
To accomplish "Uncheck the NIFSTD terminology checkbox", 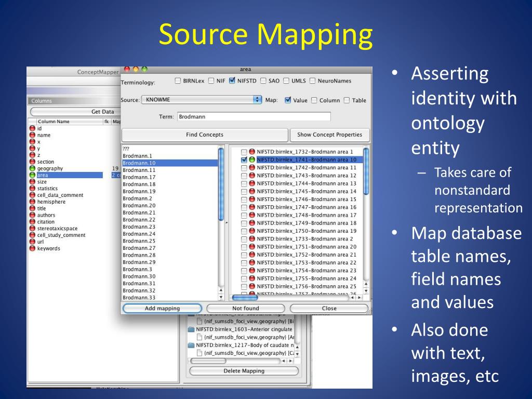I will point(232,81).
